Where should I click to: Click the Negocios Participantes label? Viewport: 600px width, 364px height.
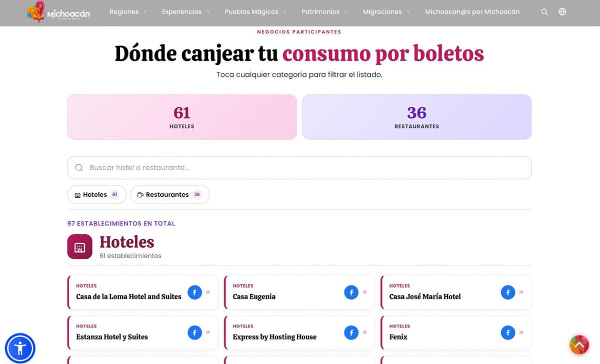tap(299, 32)
